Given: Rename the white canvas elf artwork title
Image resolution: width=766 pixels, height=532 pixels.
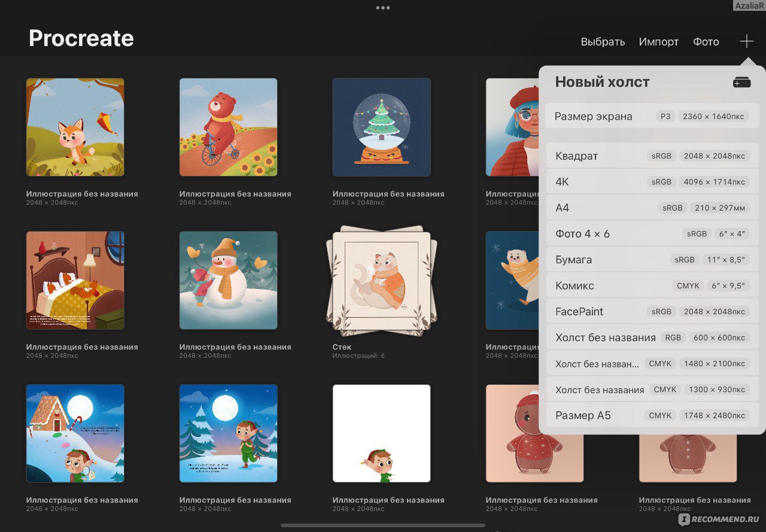Looking at the screenshot, I should point(388,500).
